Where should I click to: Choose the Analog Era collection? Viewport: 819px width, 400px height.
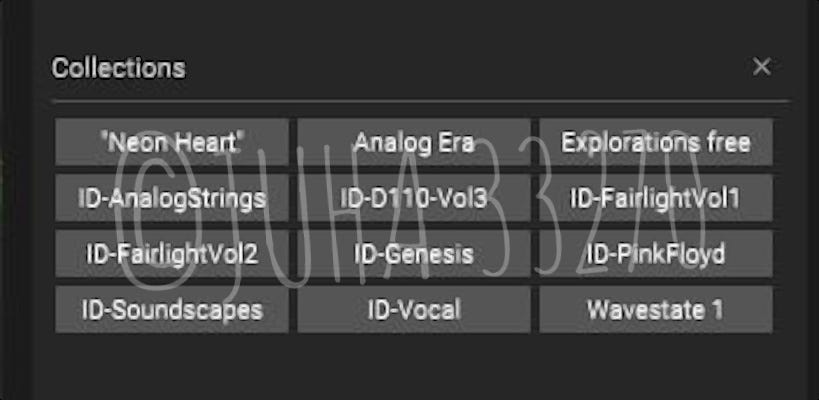(414, 142)
